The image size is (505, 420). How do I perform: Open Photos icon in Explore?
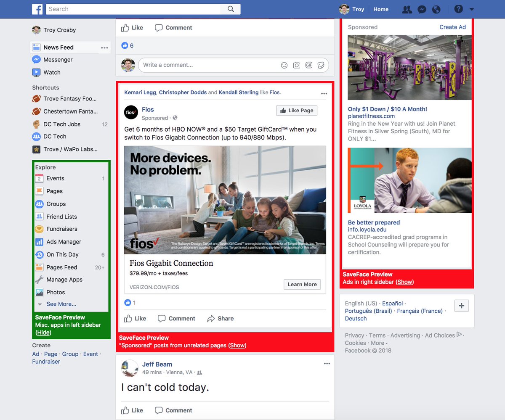pos(39,292)
